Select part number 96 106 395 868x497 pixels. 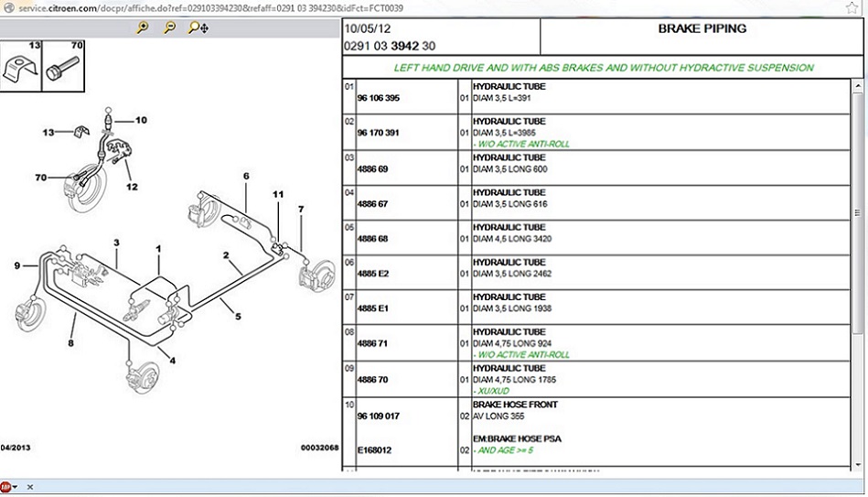coord(378,98)
